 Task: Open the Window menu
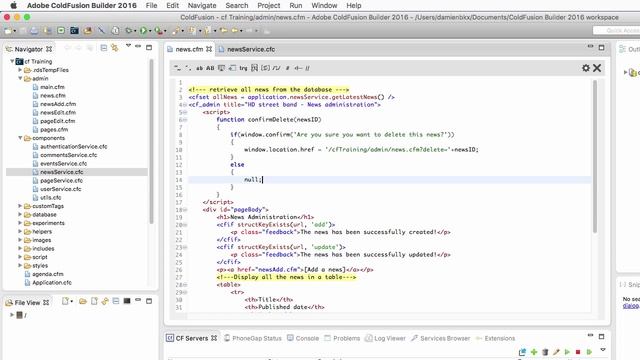click(x=324, y=5)
